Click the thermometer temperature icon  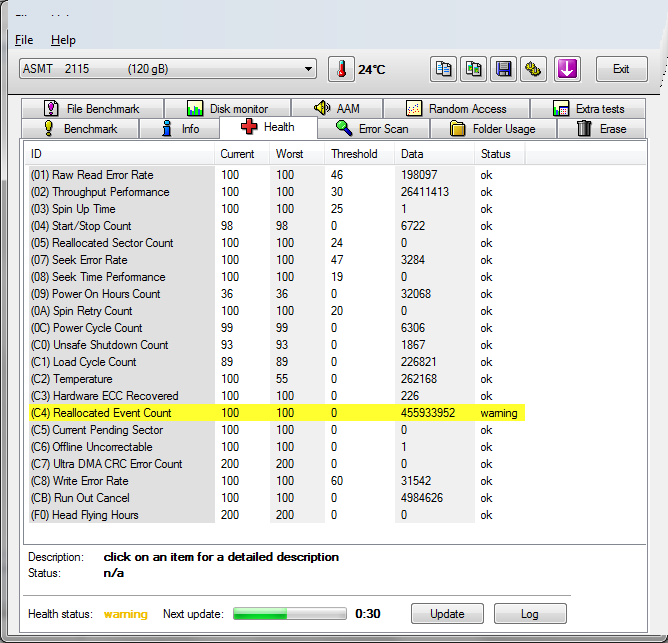pos(341,69)
